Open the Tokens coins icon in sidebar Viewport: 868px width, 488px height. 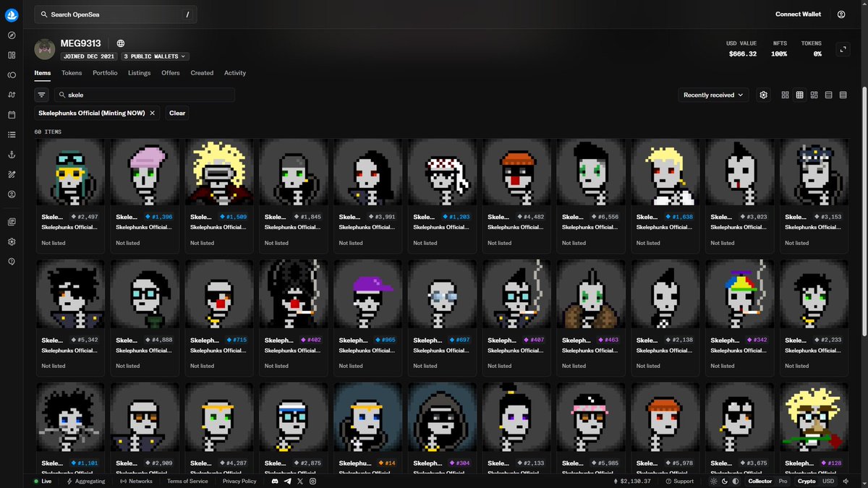12,75
